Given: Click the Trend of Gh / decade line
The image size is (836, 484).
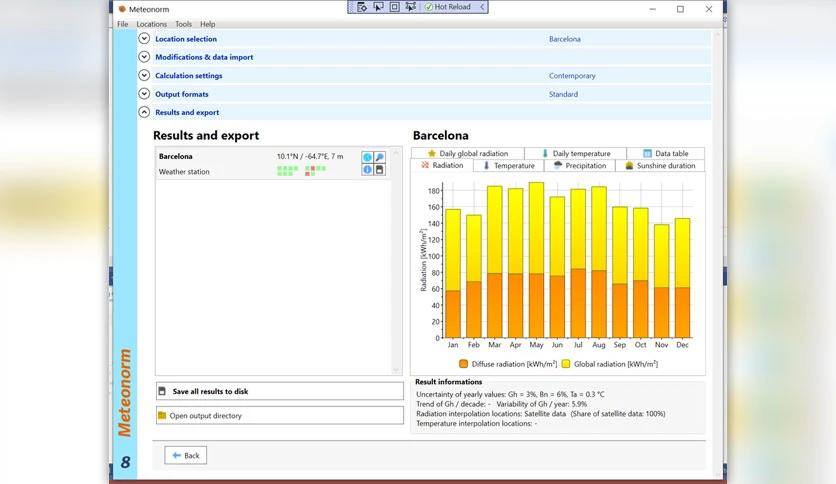Looking at the screenshot, I should coord(501,404).
